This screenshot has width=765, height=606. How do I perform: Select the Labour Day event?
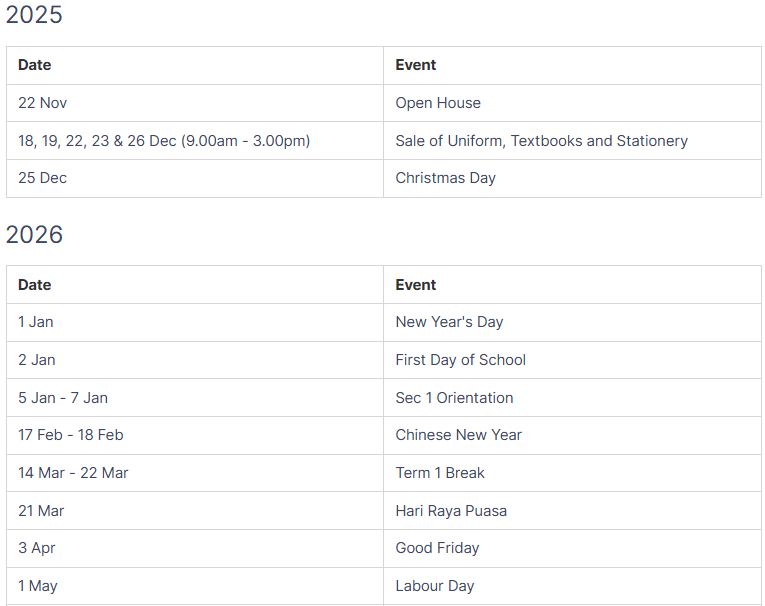pyautogui.click(x=435, y=586)
